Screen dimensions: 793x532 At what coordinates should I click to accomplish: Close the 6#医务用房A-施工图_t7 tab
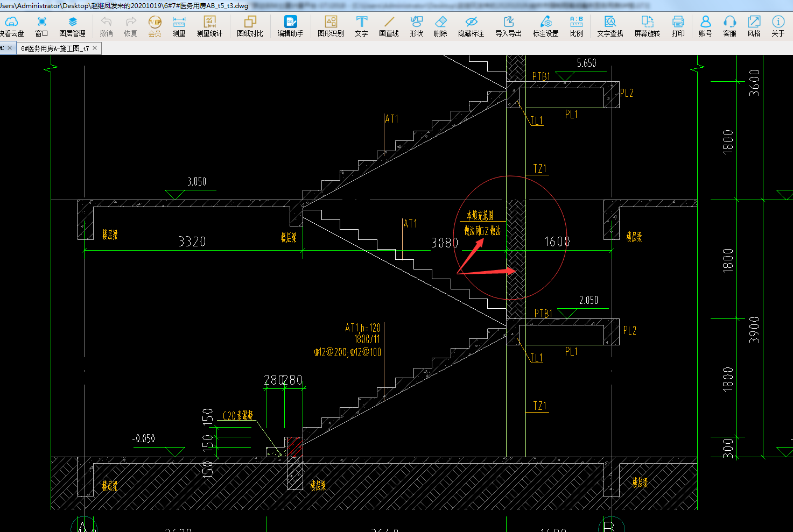click(95, 48)
